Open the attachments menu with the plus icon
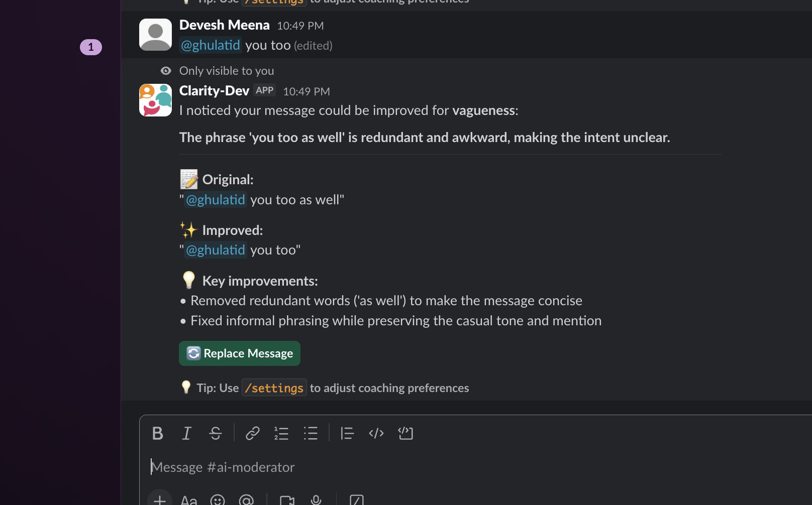The image size is (812, 505). pyautogui.click(x=159, y=499)
